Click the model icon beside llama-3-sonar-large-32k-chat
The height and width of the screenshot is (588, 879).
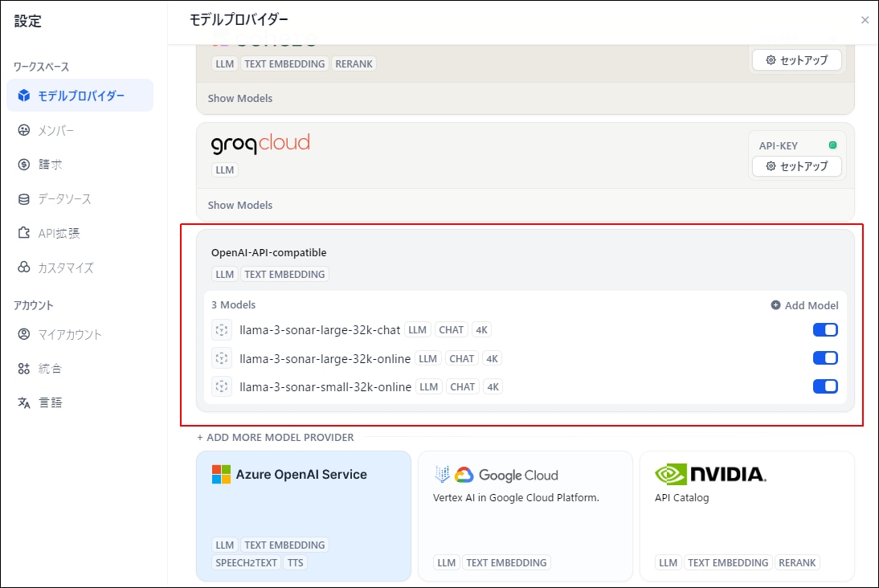click(x=221, y=330)
